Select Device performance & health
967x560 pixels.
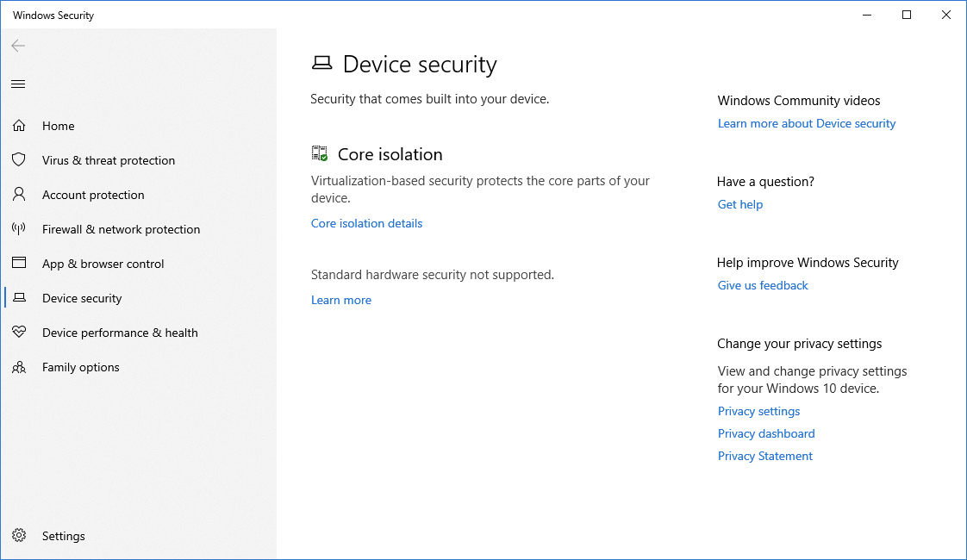tap(121, 333)
